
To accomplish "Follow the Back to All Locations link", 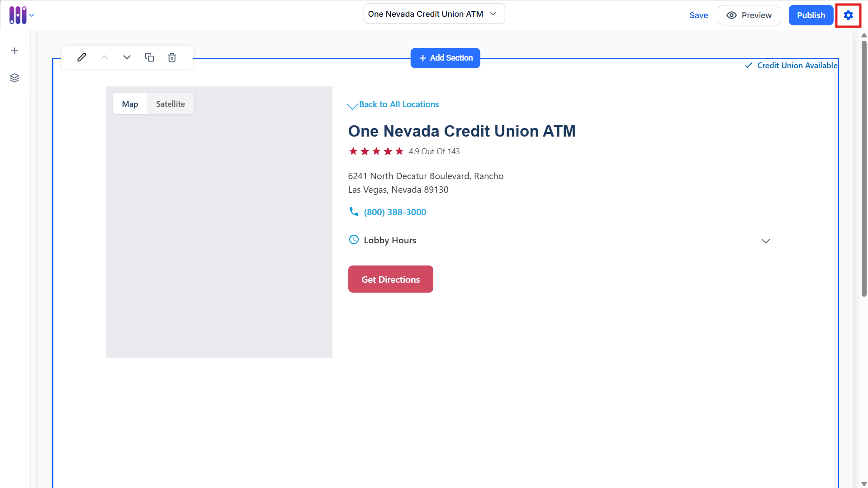I will (399, 104).
